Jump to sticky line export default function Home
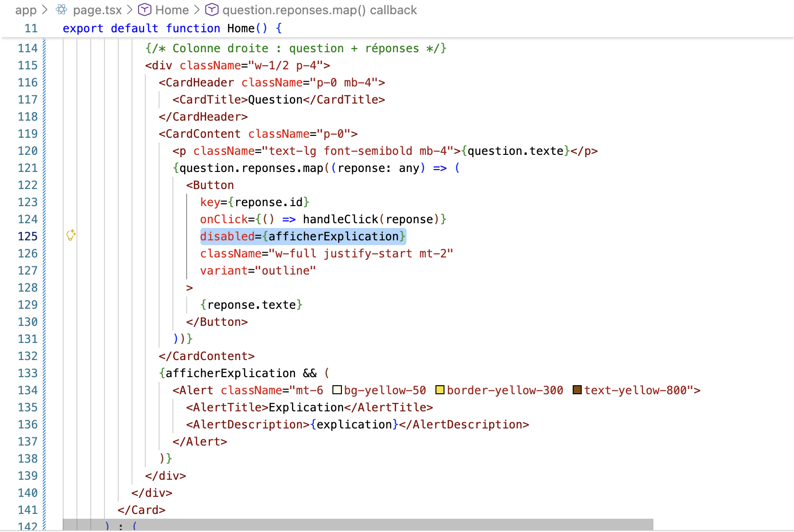 [x=172, y=28]
